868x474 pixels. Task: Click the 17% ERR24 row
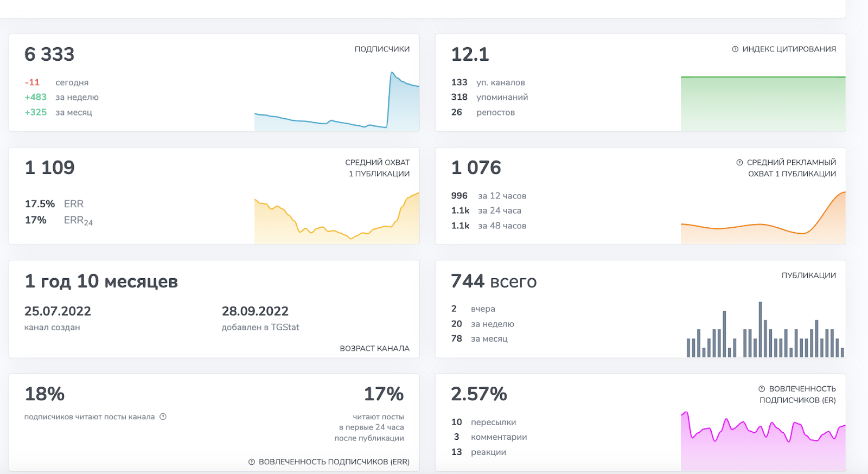click(x=59, y=220)
